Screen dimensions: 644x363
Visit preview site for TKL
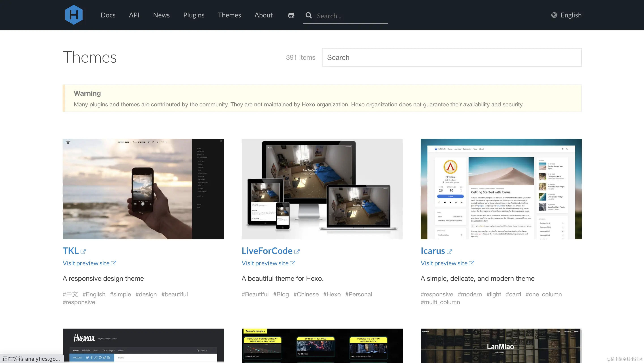point(86,263)
